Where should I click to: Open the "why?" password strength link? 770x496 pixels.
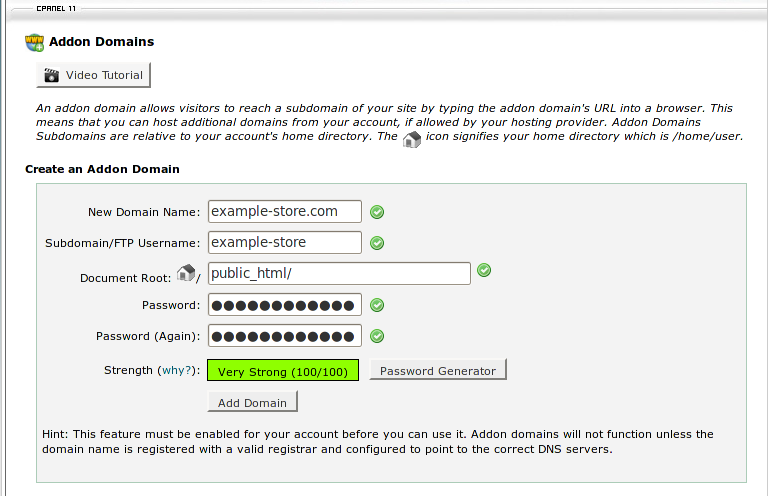click(x=178, y=371)
